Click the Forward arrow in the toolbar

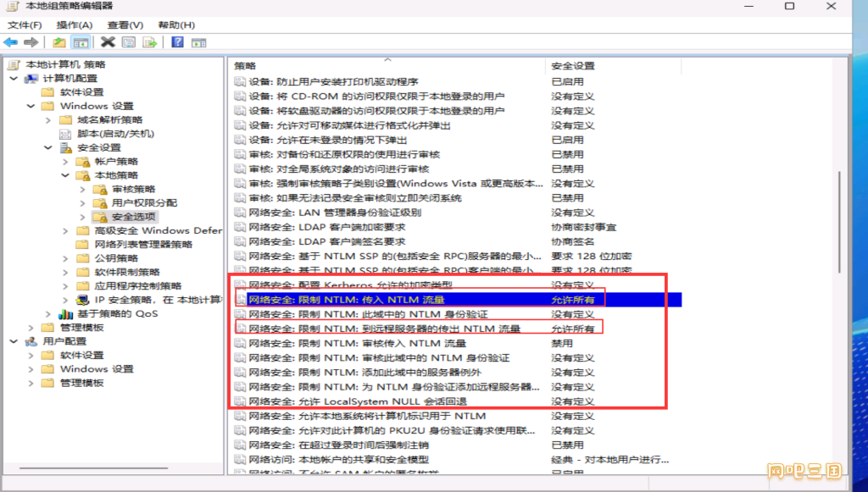point(31,42)
